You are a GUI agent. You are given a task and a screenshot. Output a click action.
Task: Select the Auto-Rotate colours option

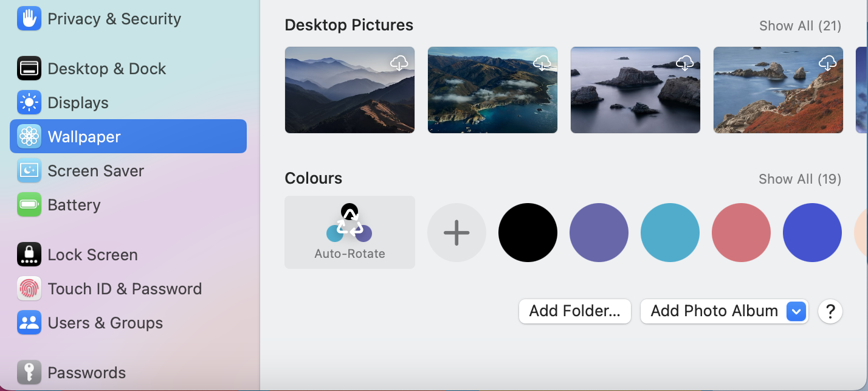(x=350, y=232)
